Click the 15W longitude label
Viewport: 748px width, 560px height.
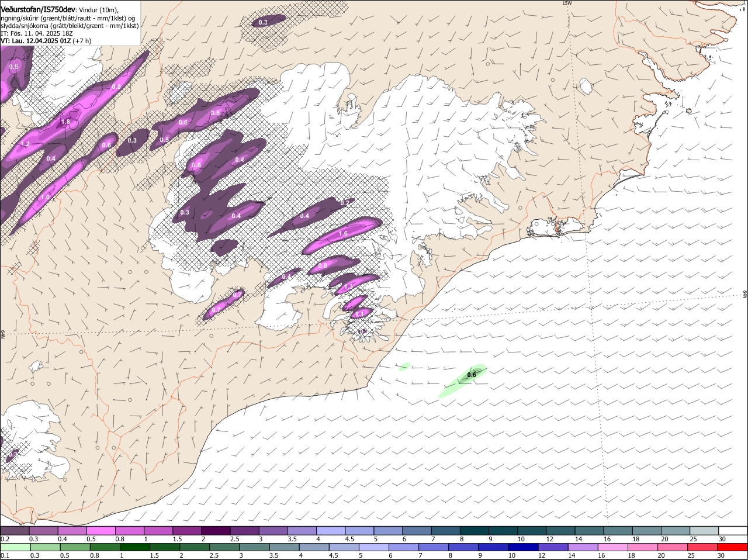566,3
